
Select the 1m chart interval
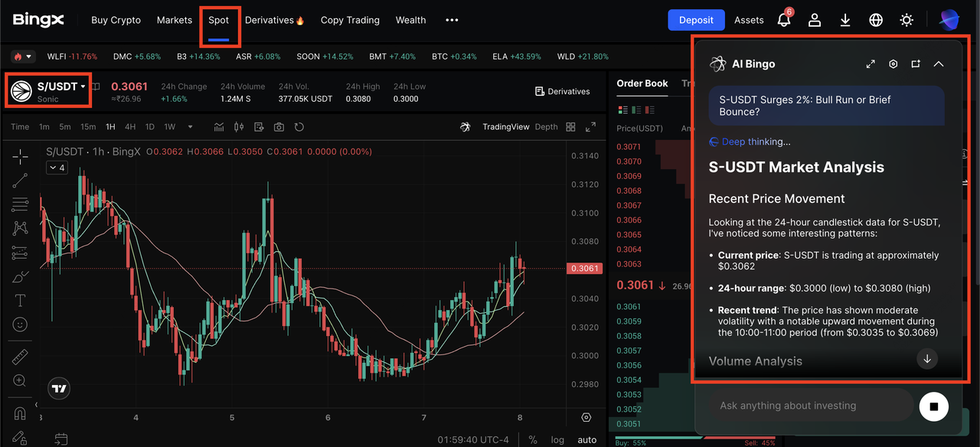(x=44, y=127)
